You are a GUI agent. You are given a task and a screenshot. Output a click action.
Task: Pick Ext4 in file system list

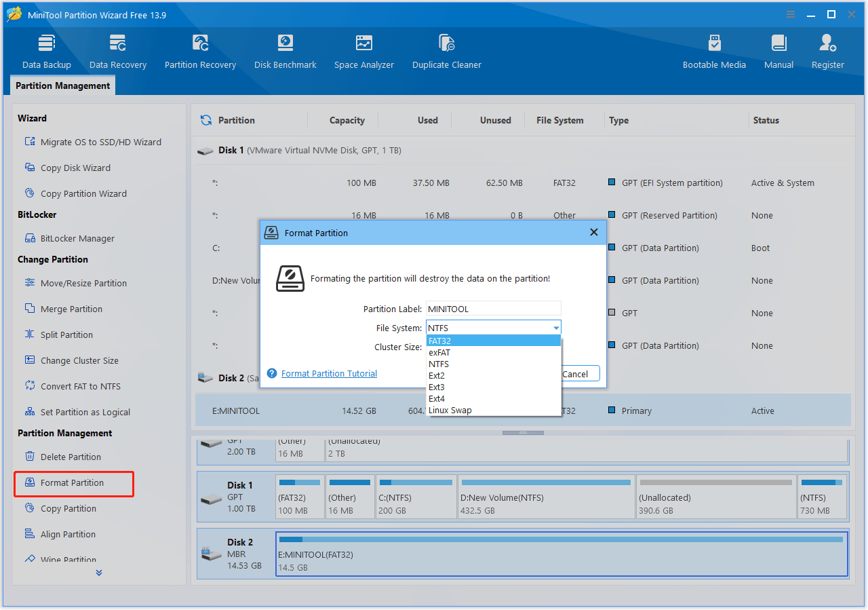(x=494, y=399)
